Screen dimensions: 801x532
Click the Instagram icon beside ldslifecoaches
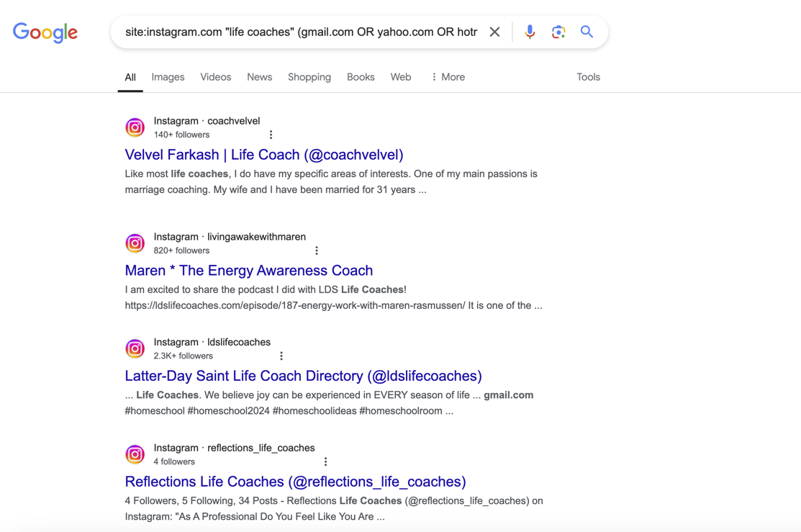click(135, 348)
